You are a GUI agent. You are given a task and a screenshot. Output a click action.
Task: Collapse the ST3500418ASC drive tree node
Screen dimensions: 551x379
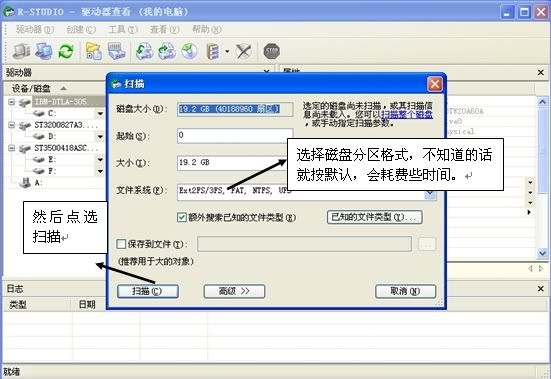(x=12, y=148)
